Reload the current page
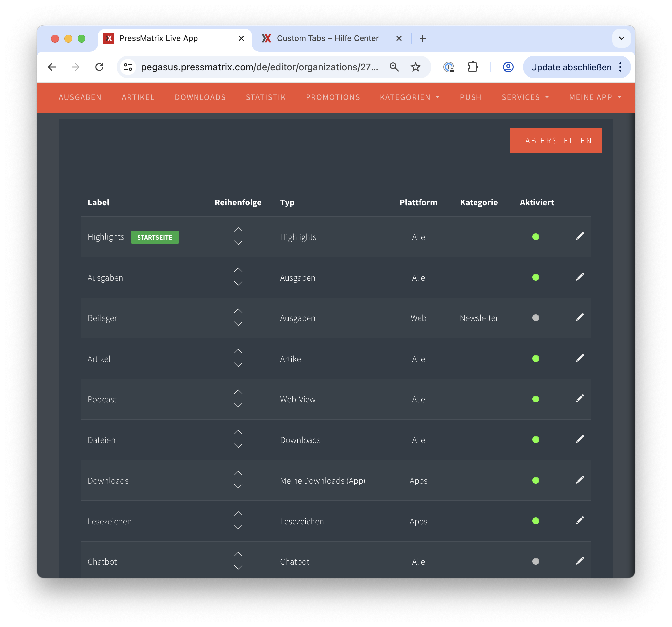The width and height of the screenshot is (672, 627). [99, 67]
